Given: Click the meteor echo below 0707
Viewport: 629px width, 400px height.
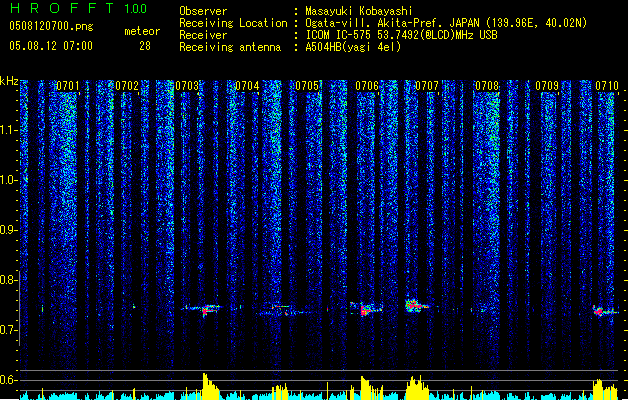Looking at the screenshot, I should click(x=416, y=306).
